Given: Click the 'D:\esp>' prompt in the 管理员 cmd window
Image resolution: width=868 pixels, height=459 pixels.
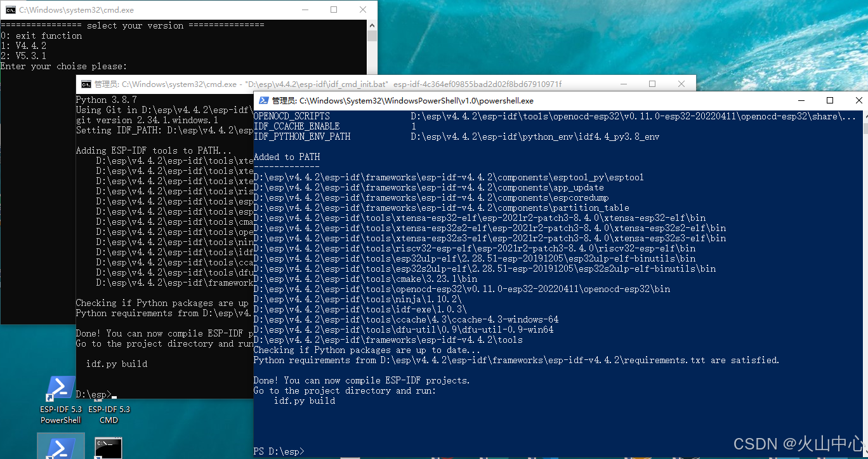Looking at the screenshot, I should [x=93, y=394].
